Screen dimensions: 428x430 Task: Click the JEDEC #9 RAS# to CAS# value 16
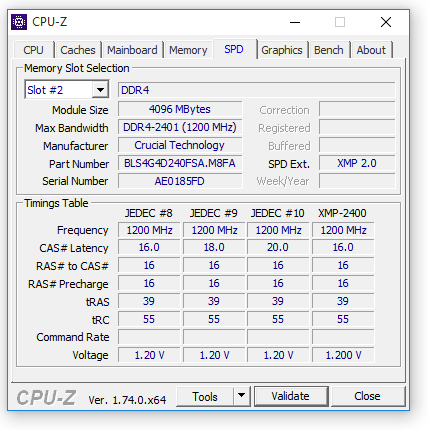click(214, 265)
